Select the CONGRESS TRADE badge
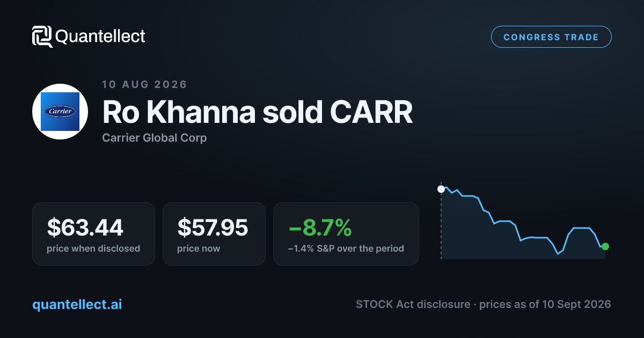Image resolution: width=644 pixels, height=338 pixels. point(551,37)
